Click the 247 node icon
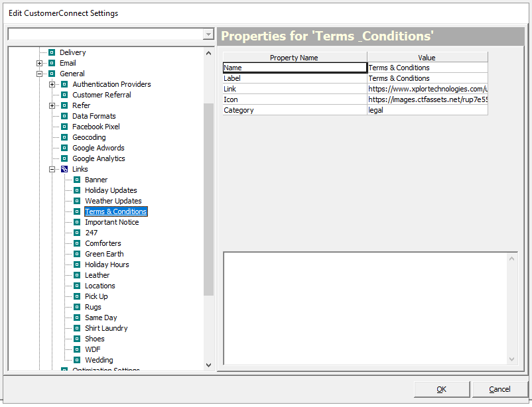The image size is (532, 407). 77,233
